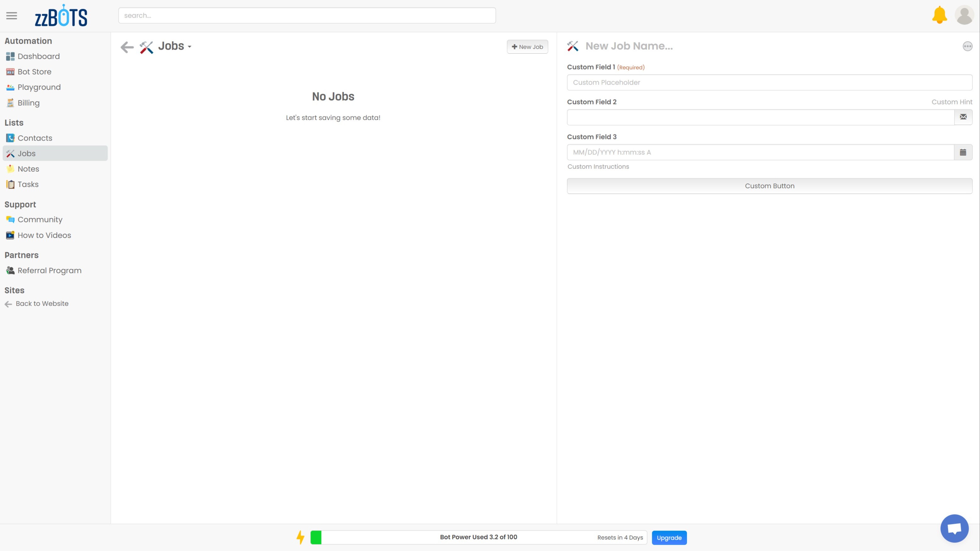
Task: Select Contacts under Lists
Action: (35, 138)
